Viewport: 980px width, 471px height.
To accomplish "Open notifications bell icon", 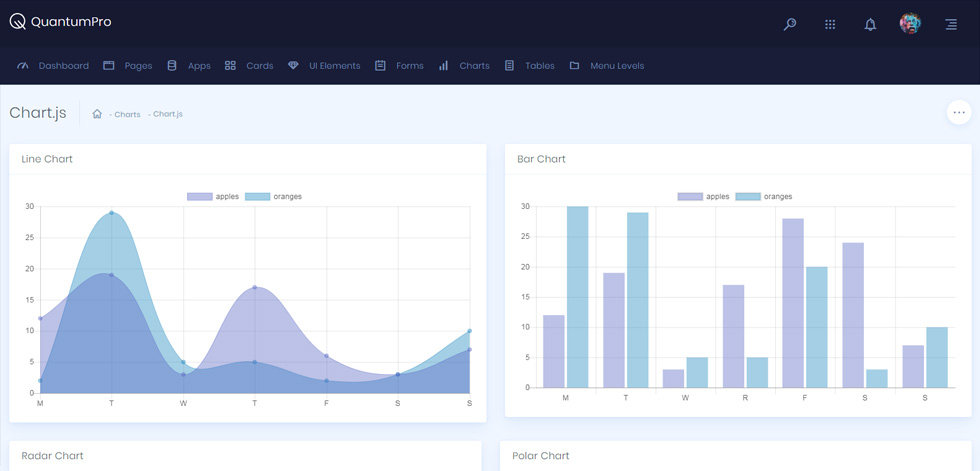I will (x=870, y=24).
